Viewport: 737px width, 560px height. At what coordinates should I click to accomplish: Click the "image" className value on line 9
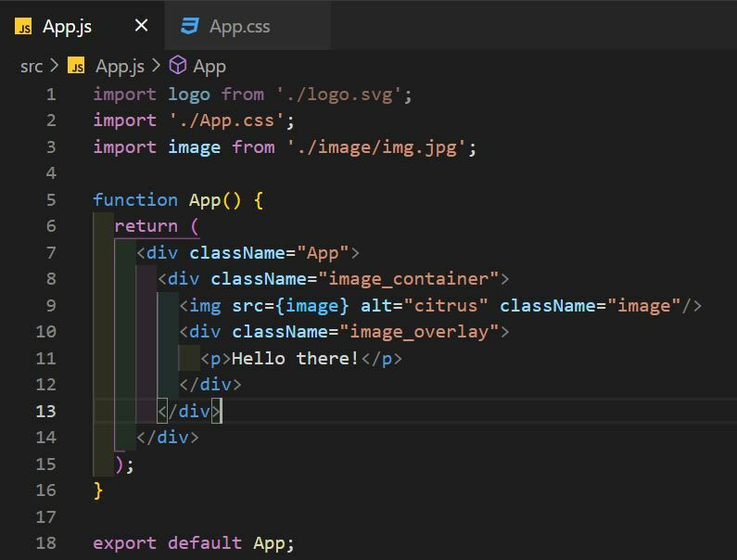click(x=644, y=306)
